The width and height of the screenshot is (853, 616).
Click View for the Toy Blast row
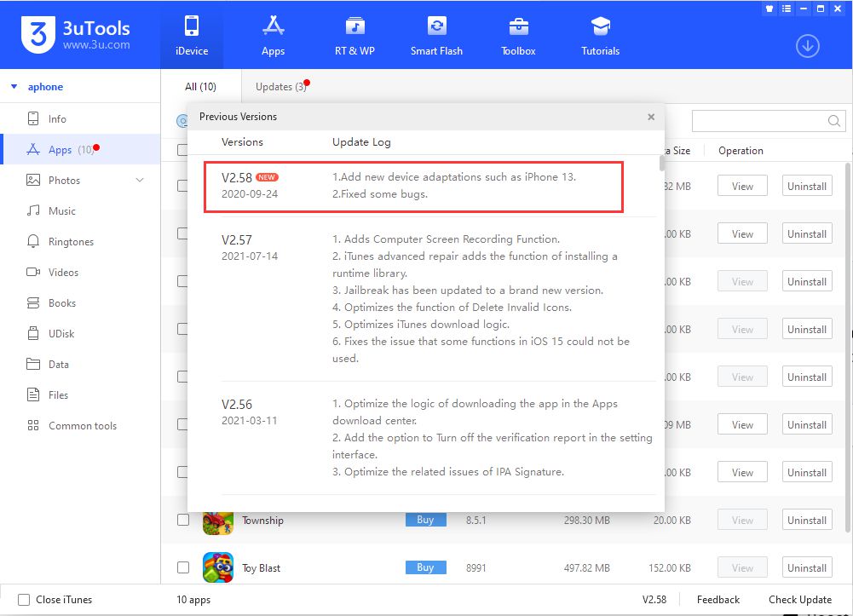coord(742,567)
